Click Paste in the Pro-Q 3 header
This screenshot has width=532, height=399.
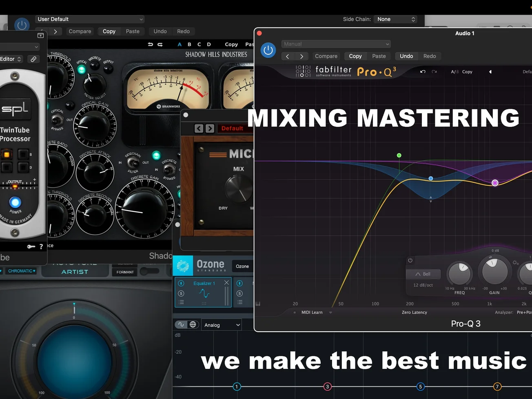coord(379,56)
